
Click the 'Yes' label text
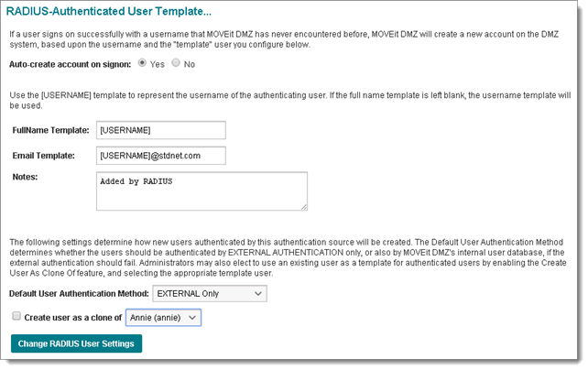coord(158,64)
